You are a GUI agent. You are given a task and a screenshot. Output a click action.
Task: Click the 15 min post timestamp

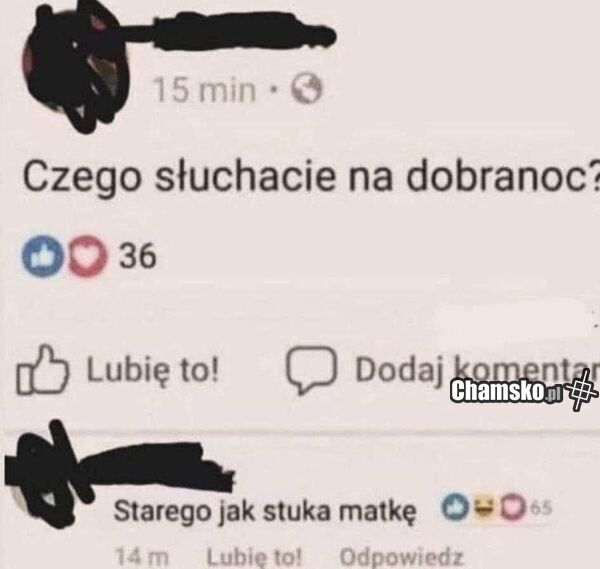click(205, 91)
